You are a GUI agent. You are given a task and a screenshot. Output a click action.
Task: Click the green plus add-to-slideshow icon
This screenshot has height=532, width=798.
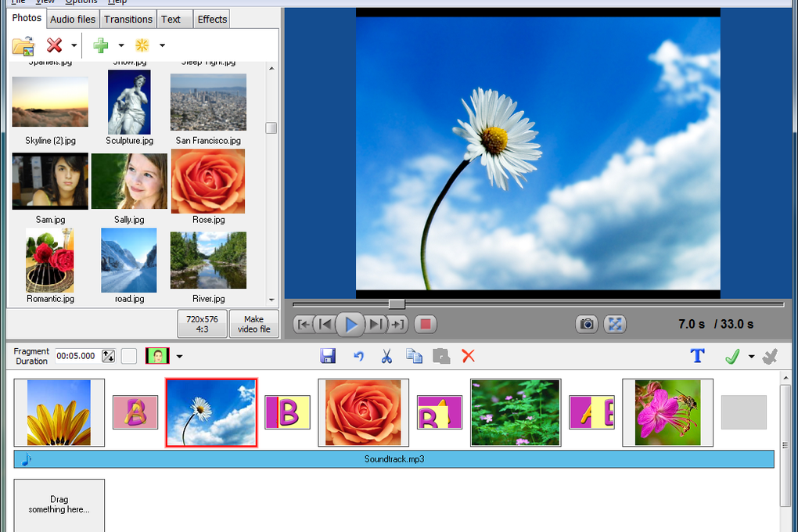click(101, 45)
